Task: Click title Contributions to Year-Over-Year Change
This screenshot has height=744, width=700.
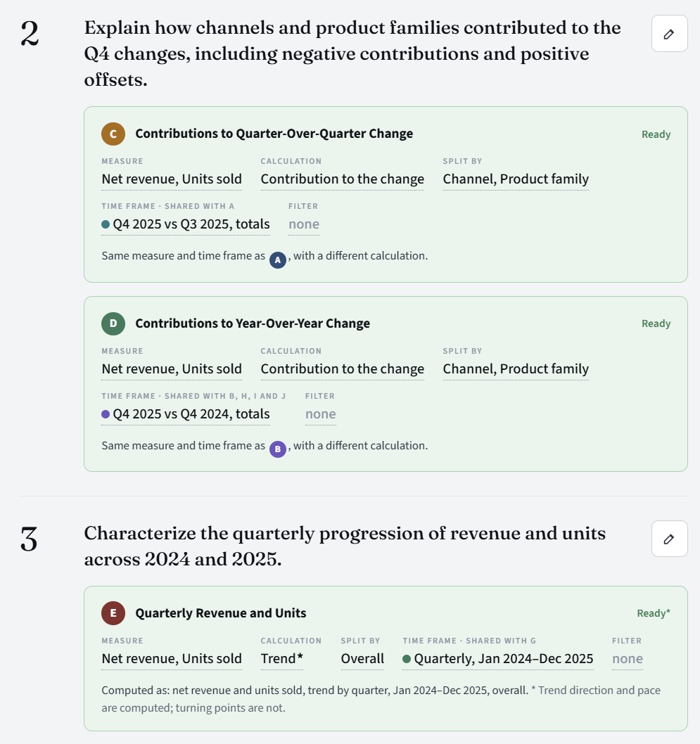Action: [253, 323]
